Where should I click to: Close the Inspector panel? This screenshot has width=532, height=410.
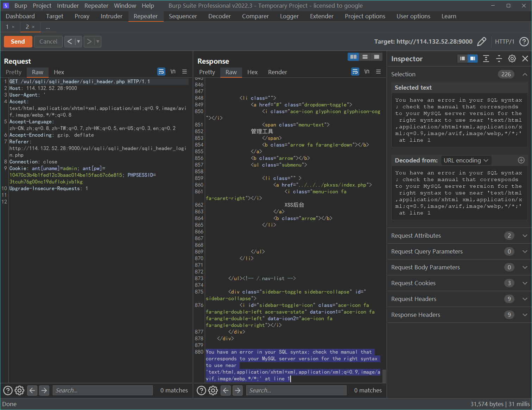click(525, 59)
